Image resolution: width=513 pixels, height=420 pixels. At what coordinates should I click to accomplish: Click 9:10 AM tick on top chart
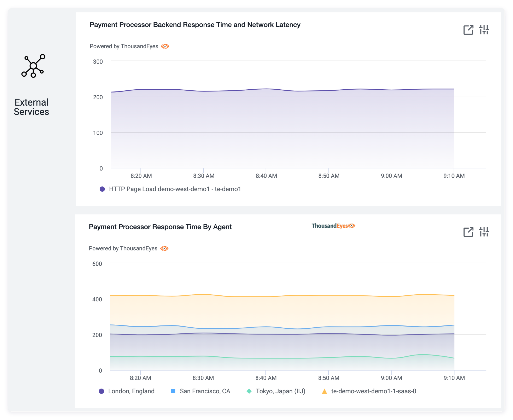coord(454,176)
